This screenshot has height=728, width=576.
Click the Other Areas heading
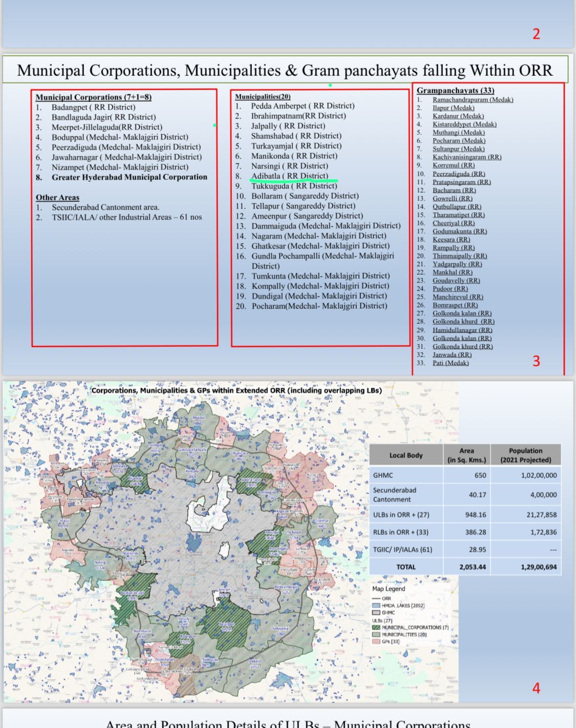pyautogui.click(x=57, y=198)
